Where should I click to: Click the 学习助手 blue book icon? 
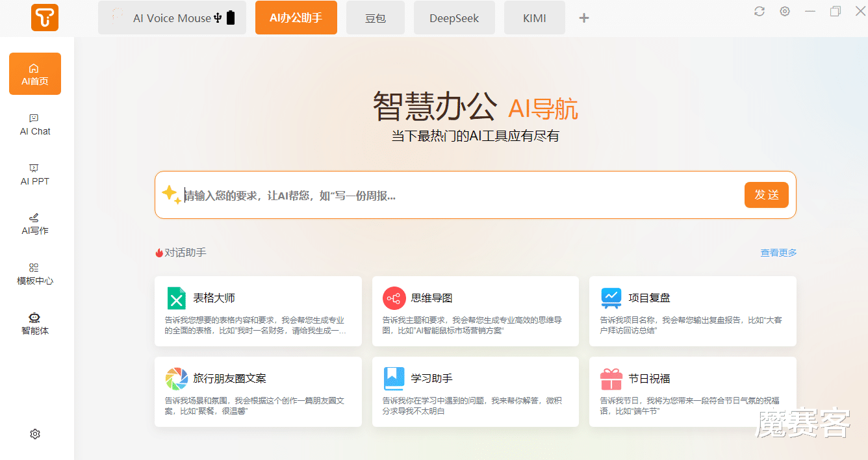coord(394,378)
